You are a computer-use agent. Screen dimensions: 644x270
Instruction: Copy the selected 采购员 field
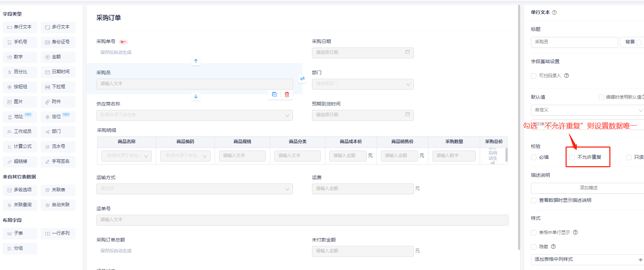275,95
